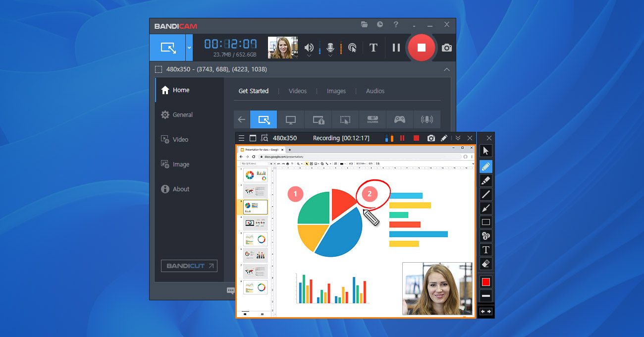The image size is (644, 337).
Task: Select the cursor pointer tool in drawing toolbar
Action: point(486,151)
